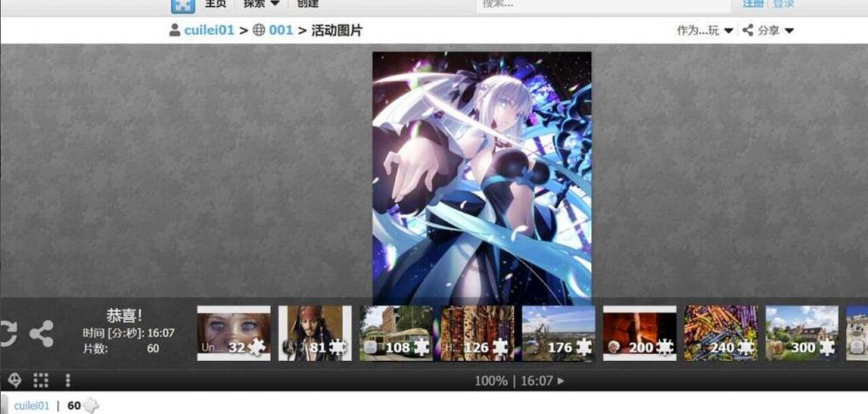Click into the 搜索 search field

[603, 5]
